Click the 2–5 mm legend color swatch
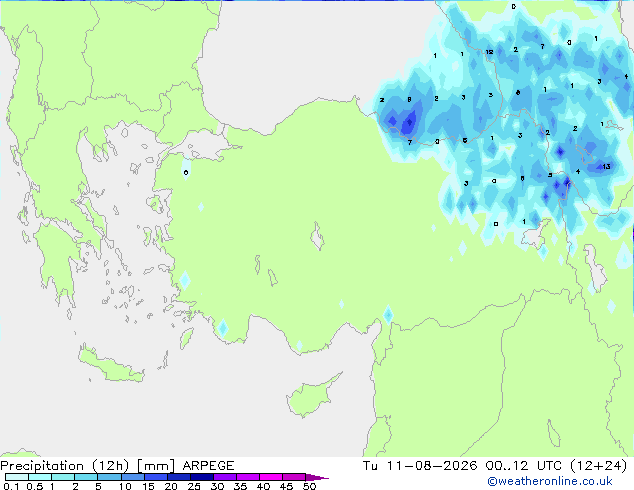The height and width of the screenshot is (490, 634). pos(86,477)
